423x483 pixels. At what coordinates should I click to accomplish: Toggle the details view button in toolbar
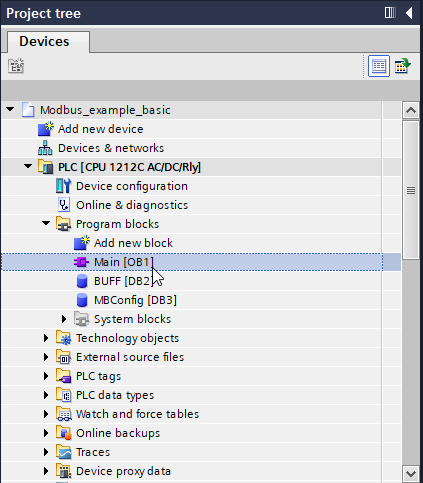379,66
